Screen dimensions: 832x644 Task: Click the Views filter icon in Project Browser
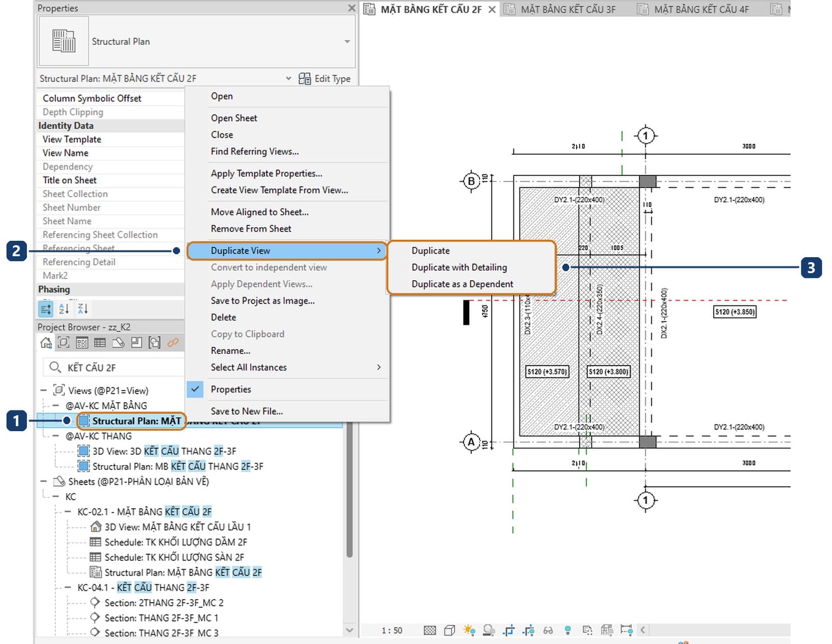tap(64, 343)
